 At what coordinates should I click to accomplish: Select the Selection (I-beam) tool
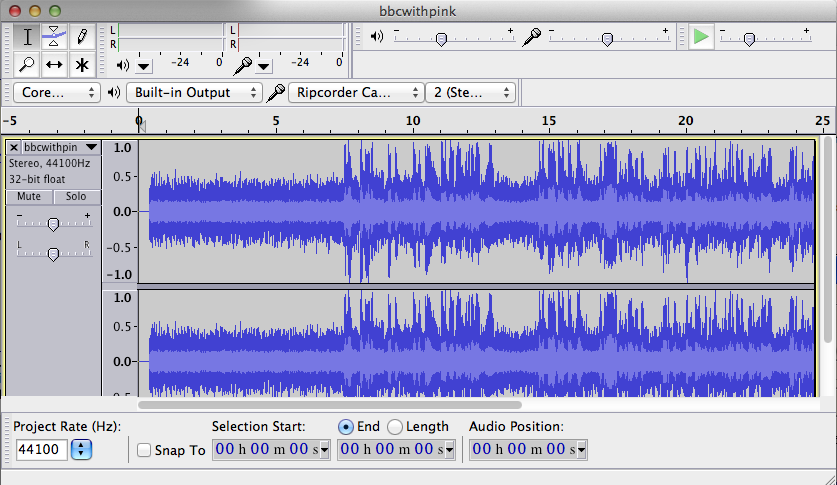point(27,37)
